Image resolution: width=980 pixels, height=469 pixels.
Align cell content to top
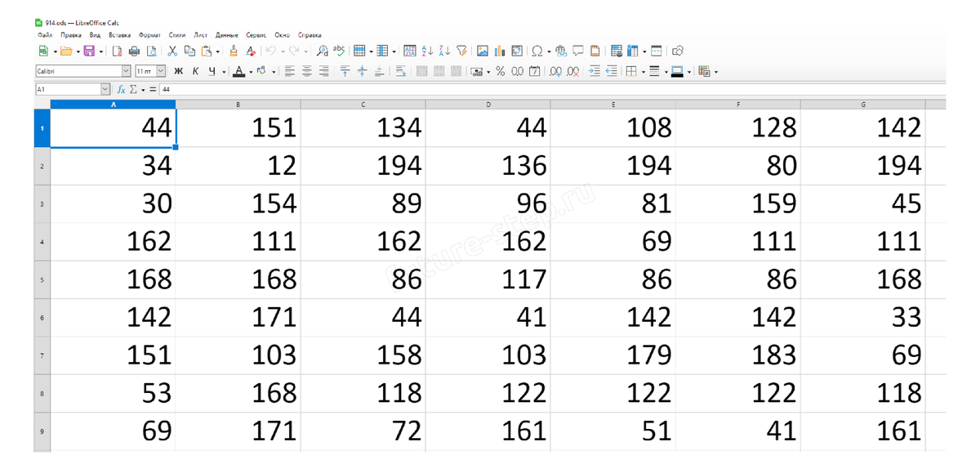(345, 71)
